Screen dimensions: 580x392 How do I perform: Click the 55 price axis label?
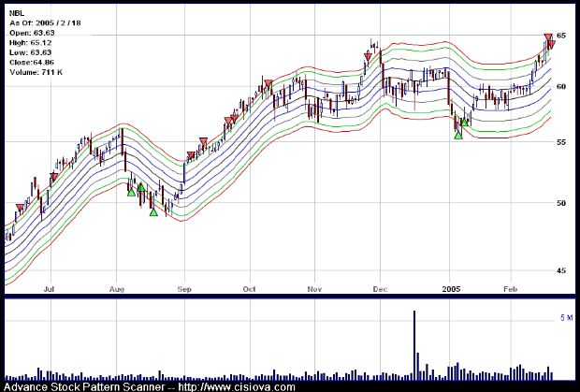(561, 142)
